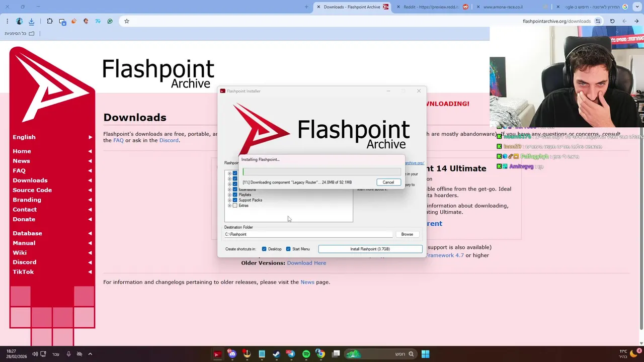Image resolution: width=644 pixels, height=362 pixels.
Task: Open the Wiki sidebar menu item
Action: point(52,252)
